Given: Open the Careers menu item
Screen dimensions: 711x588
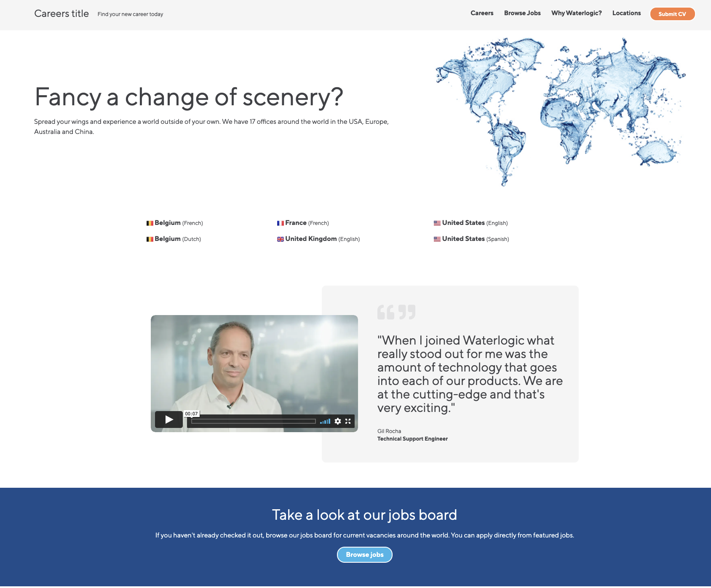Looking at the screenshot, I should click(x=482, y=13).
